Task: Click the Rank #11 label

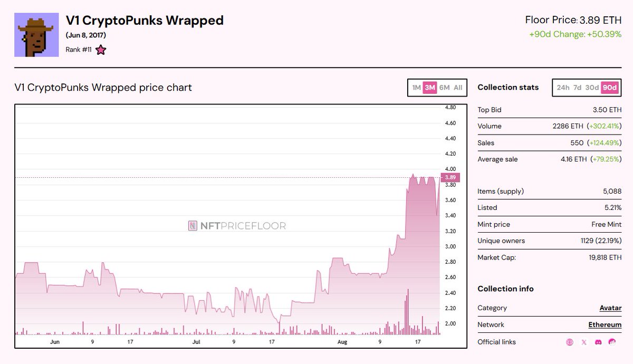Action: tap(79, 51)
